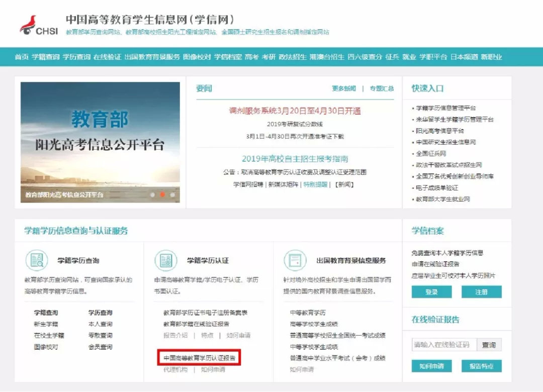This screenshot has height=392, width=543.
Task: Open the 调剂服务系统 news headline link
Action: (x=294, y=111)
